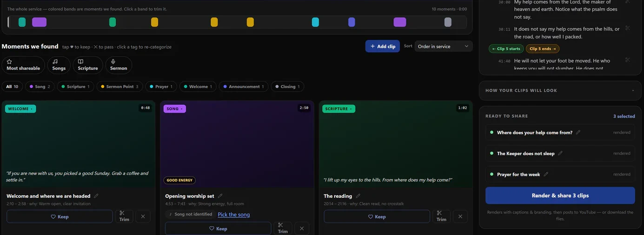This screenshot has width=644, height=235.
Task: Trim the 'Opening worship set' clip
Action: (283, 228)
